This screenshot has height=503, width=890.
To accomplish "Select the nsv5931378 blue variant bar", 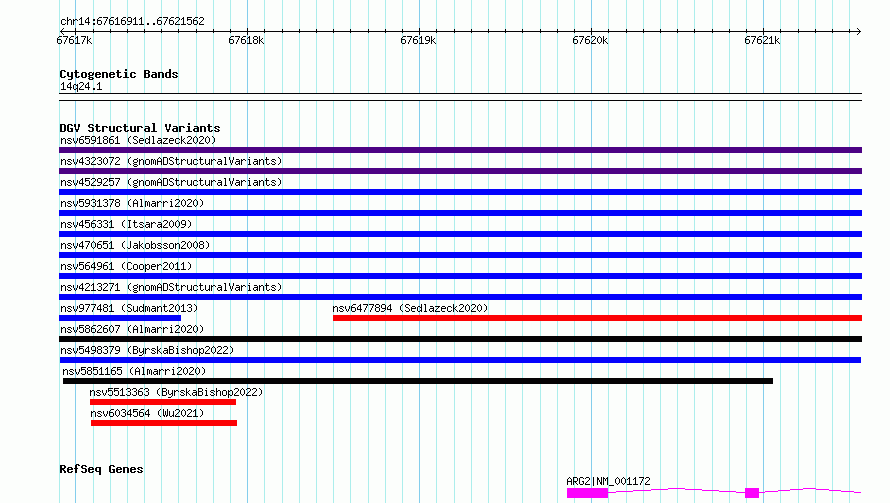I will pos(460,213).
